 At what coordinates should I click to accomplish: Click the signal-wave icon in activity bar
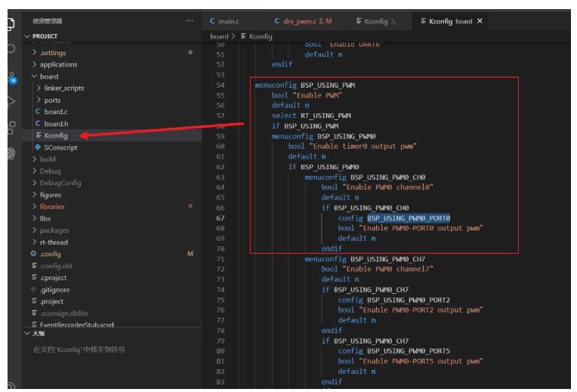click(x=10, y=153)
